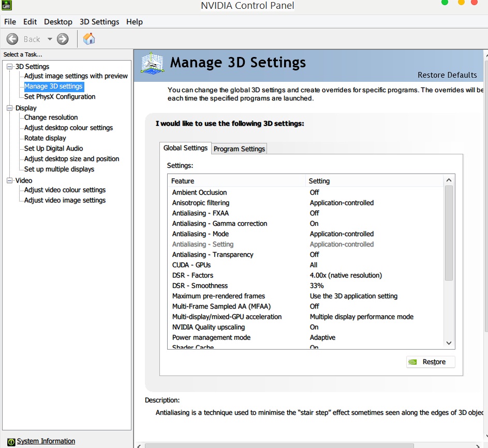Select the Antialiasing - Transparency row
Image resolution: width=488 pixels, height=448 pixels.
click(x=306, y=254)
